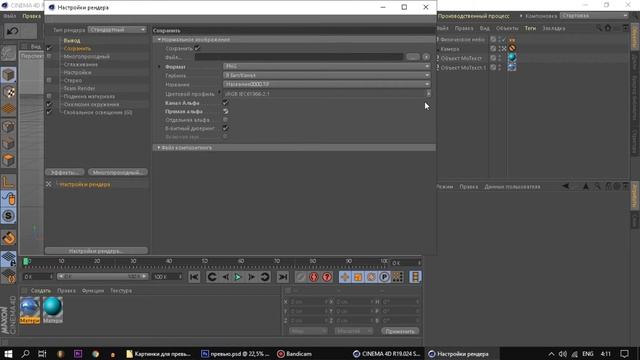
Task: Open Объекты menu in Object Manager
Action: pyautogui.click(x=507, y=28)
